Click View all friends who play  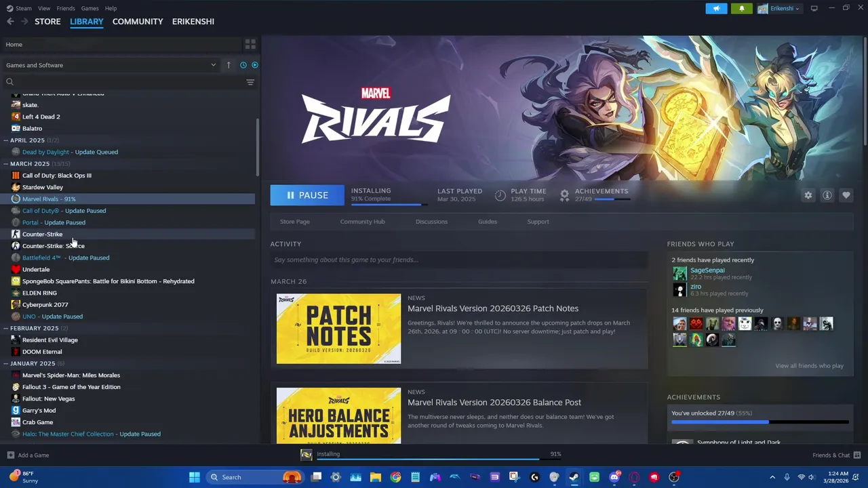[x=809, y=366]
